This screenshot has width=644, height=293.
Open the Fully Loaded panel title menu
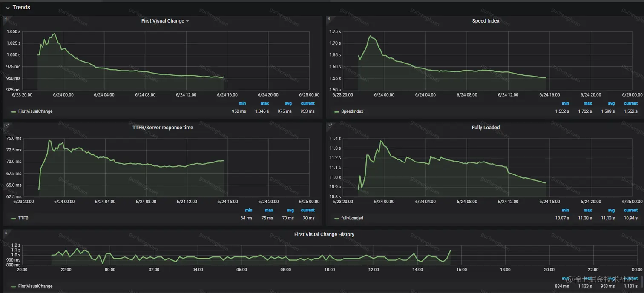[x=486, y=128]
